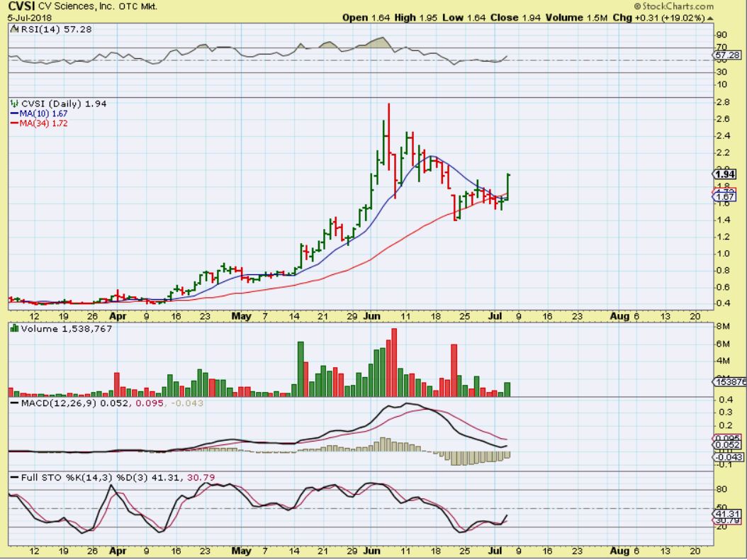Click the volume bars legend icon

tap(14, 328)
